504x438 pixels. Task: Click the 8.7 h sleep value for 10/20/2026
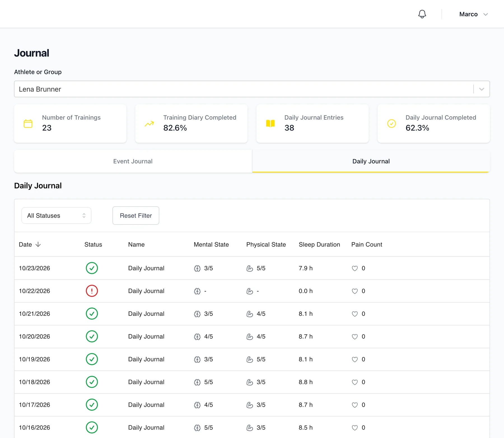pyautogui.click(x=305, y=336)
